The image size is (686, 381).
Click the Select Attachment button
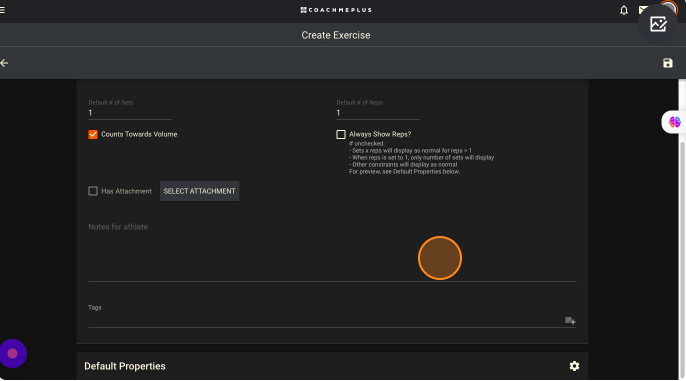click(x=200, y=191)
